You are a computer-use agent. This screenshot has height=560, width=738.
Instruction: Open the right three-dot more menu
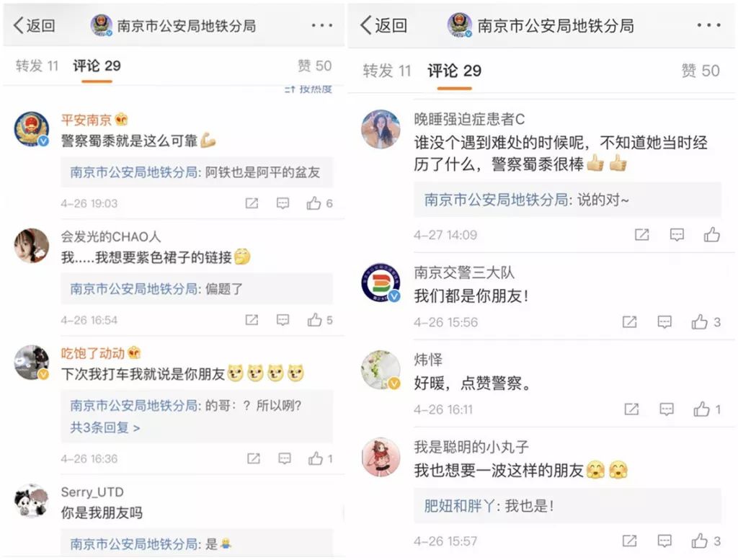(x=709, y=25)
